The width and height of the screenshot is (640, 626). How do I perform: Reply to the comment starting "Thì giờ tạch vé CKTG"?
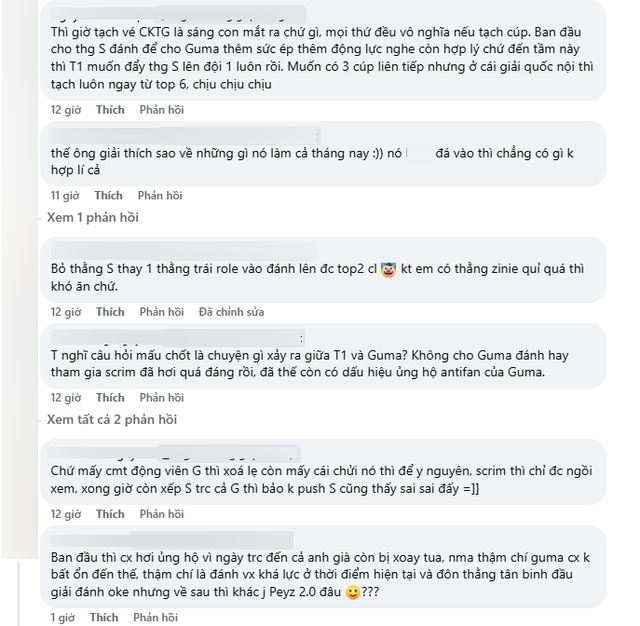click(x=161, y=110)
